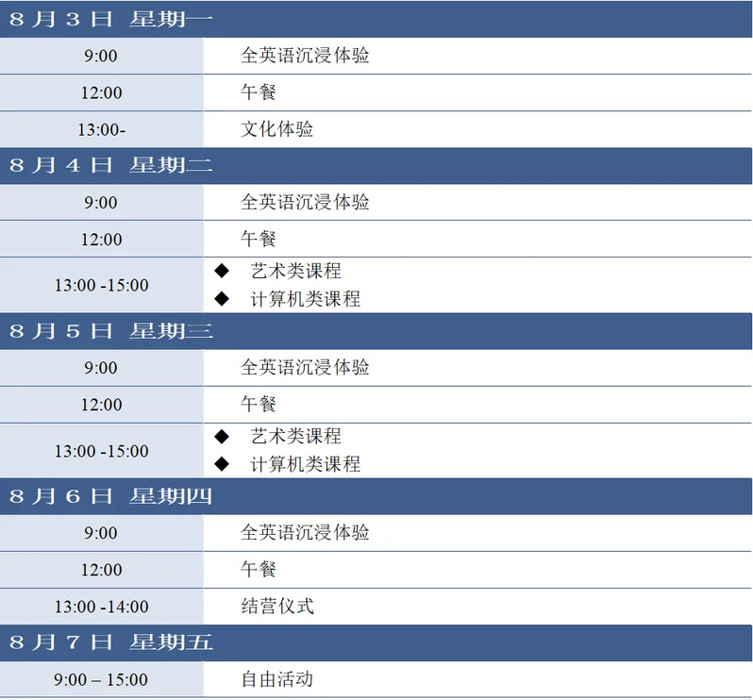Click the diamond bullet before Wednesday's 计算机类课程

pos(222,464)
